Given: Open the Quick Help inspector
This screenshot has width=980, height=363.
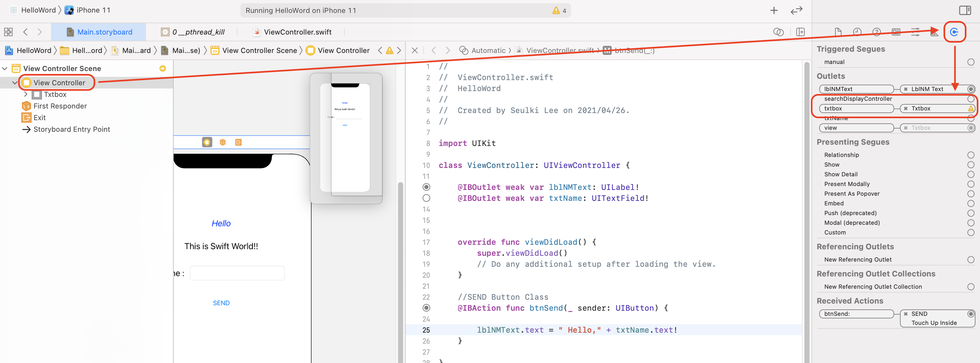Looking at the screenshot, I should point(876,32).
